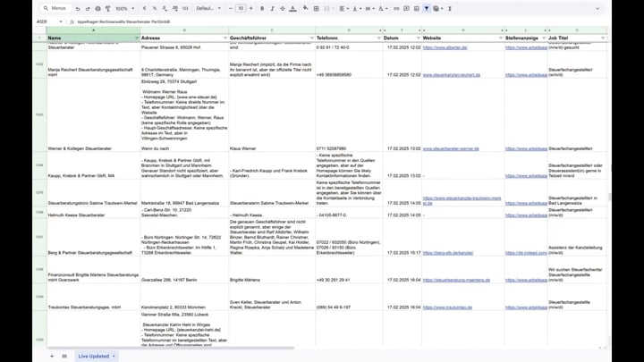Open steuerberatung-maertens.de link
This screenshot has width=644, height=362.
tap(456, 281)
